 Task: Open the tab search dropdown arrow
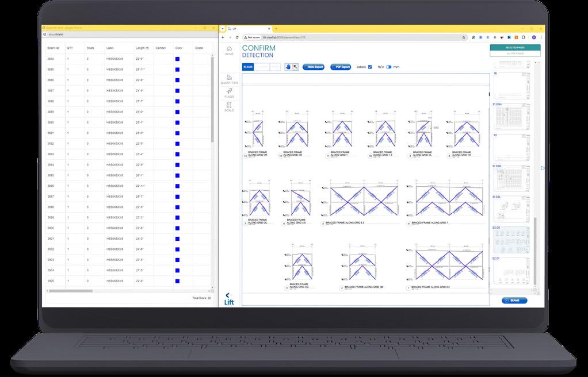(223, 29)
